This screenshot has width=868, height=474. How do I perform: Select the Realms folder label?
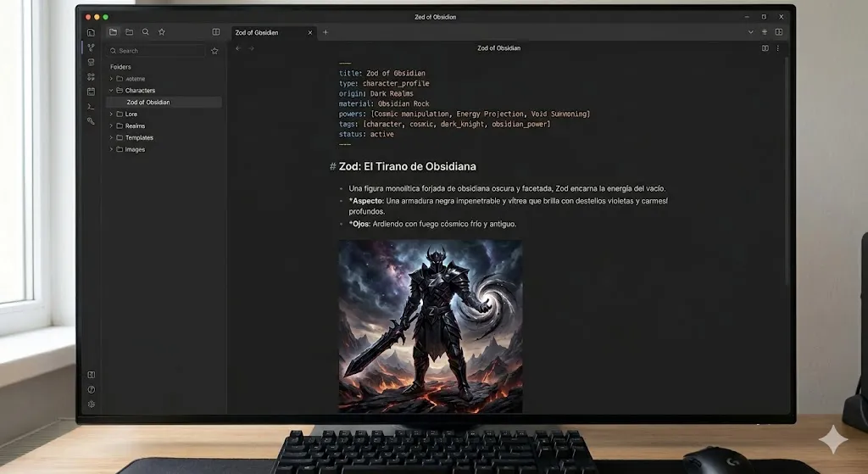(135, 125)
